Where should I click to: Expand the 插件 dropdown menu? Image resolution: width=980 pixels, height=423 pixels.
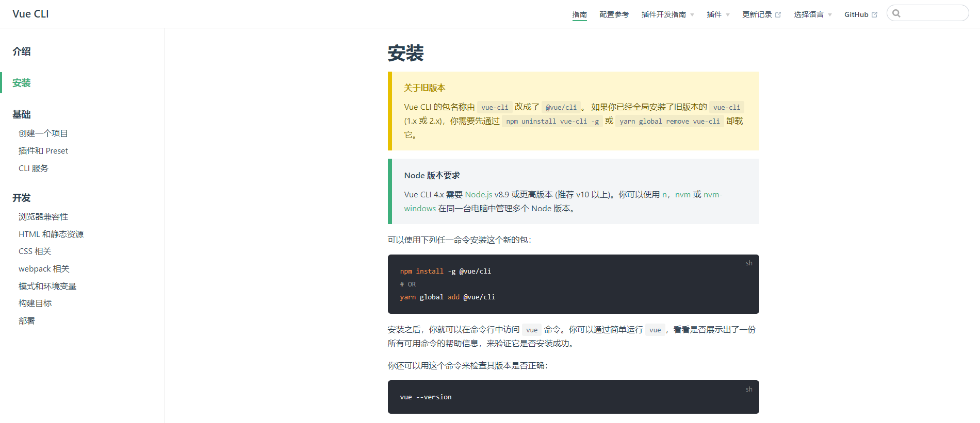tap(718, 14)
